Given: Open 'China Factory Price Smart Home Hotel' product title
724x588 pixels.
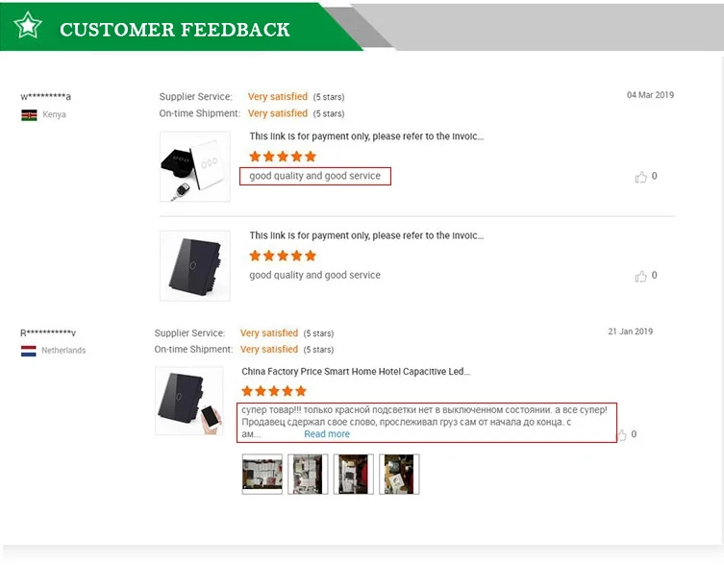Looking at the screenshot, I should coord(356,372).
